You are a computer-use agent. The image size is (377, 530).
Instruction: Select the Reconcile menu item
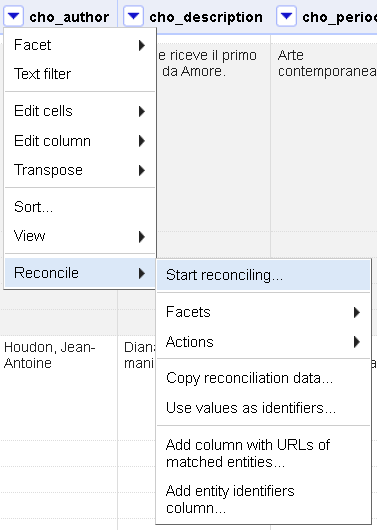80,273
